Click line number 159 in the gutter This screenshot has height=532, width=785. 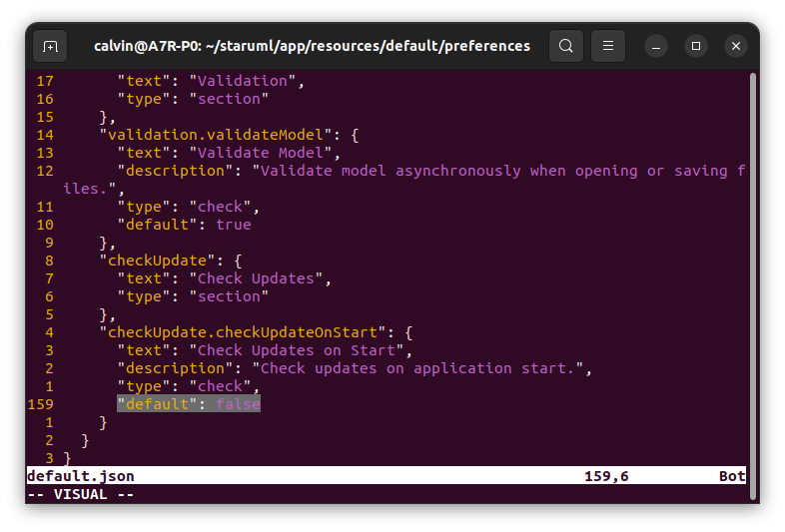pyautogui.click(x=40, y=404)
